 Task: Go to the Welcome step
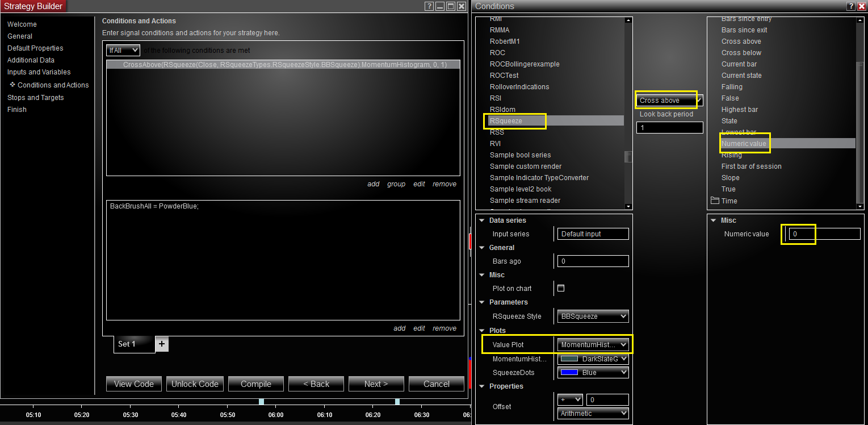point(22,24)
